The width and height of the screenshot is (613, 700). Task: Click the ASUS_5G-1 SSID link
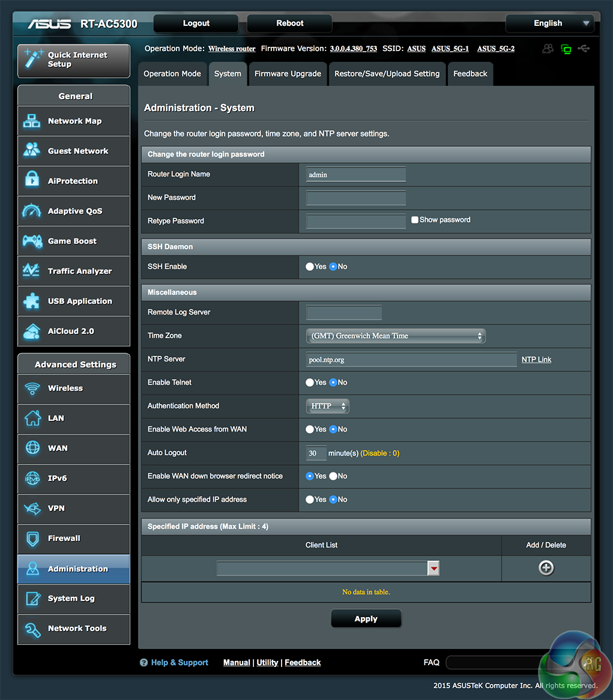(x=450, y=49)
